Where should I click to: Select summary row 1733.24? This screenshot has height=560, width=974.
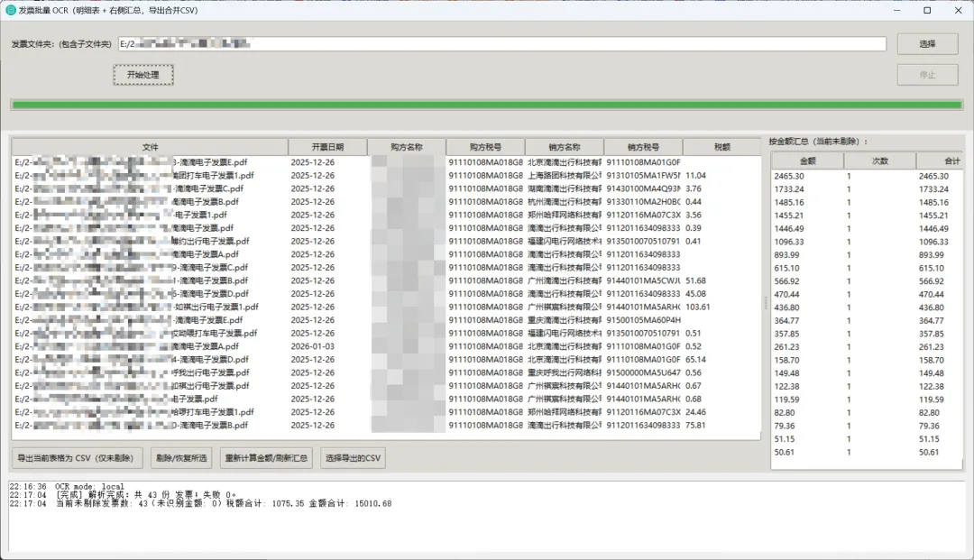coord(868,189)
